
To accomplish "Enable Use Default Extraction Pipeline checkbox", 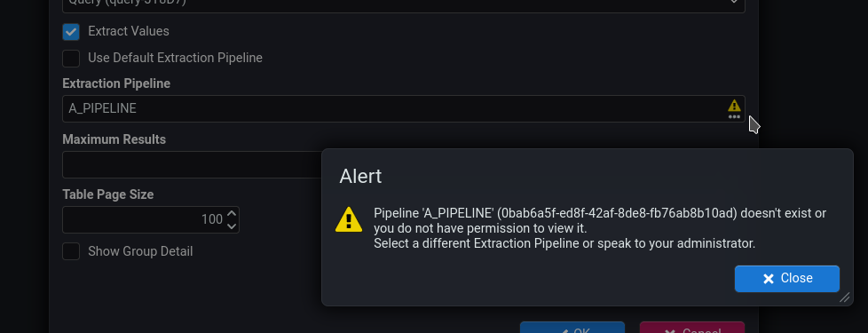I will (x=71, y=59).
